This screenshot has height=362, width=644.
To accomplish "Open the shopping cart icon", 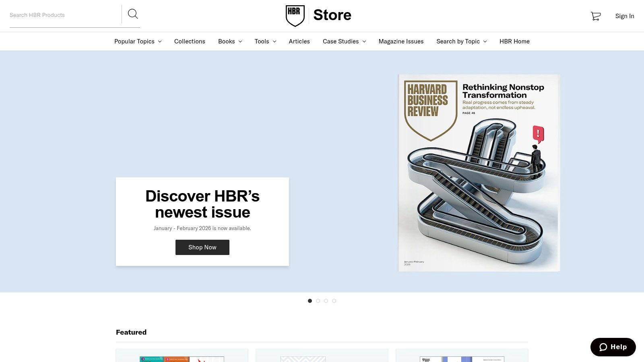I will (x=595, y=16).
